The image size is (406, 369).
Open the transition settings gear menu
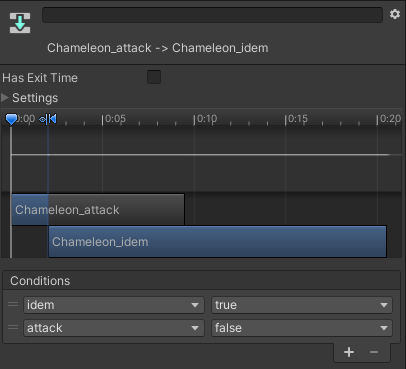click(395, 14)
